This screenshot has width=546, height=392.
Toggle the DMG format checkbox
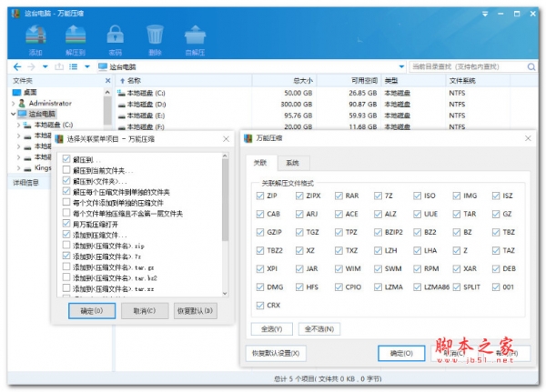(x=259, y=286)
